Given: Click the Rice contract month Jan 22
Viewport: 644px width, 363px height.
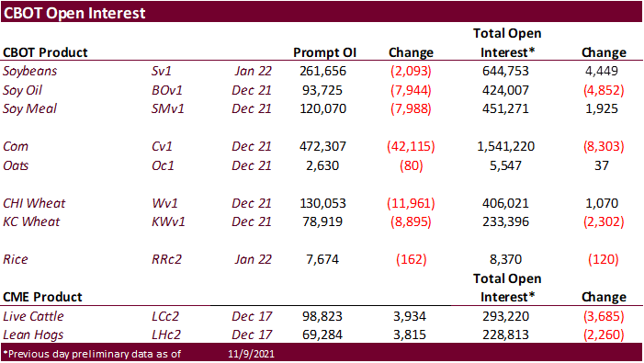Looking at the screenshot, I should point(253,259).
